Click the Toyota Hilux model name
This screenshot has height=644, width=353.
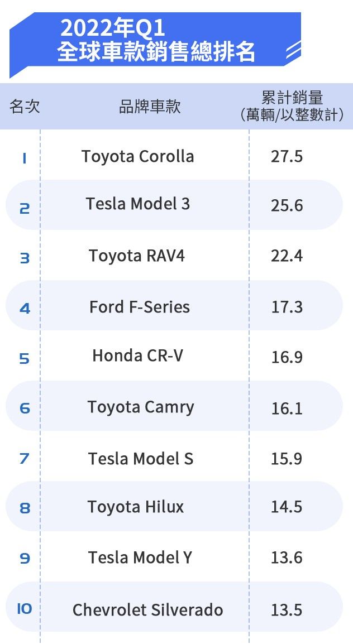[136, 507]
